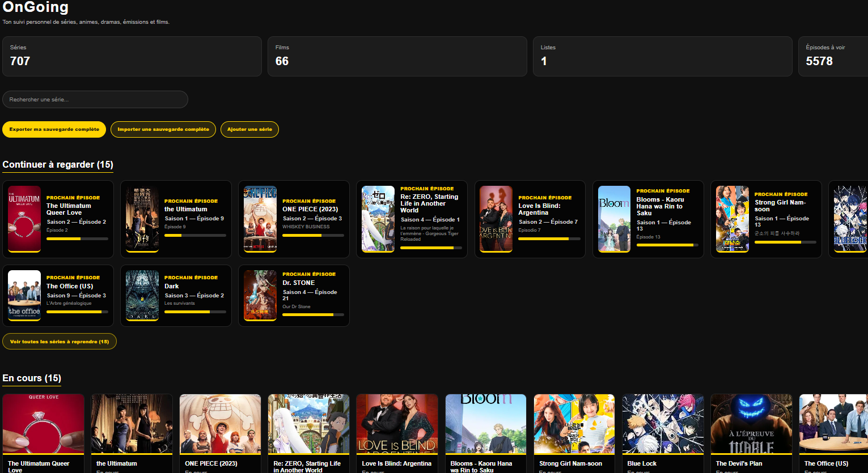Click "Blooms - Kaoru Hana wa Rin to Saku" next-episode title

tap(660, 206)
